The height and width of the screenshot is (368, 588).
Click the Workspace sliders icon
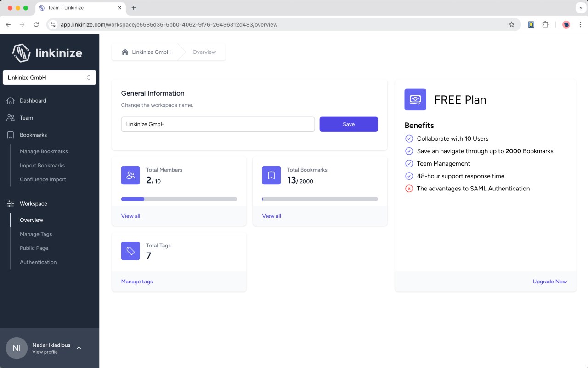(11, 203)
